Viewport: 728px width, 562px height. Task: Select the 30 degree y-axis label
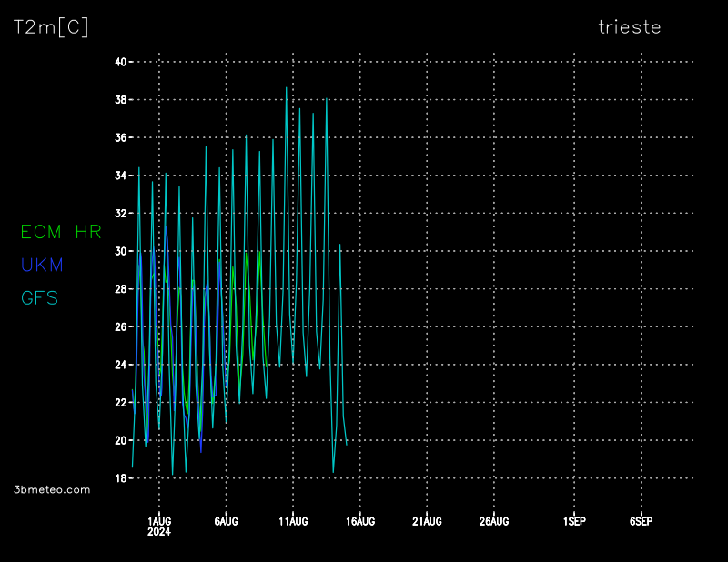[x=120, y=251]
